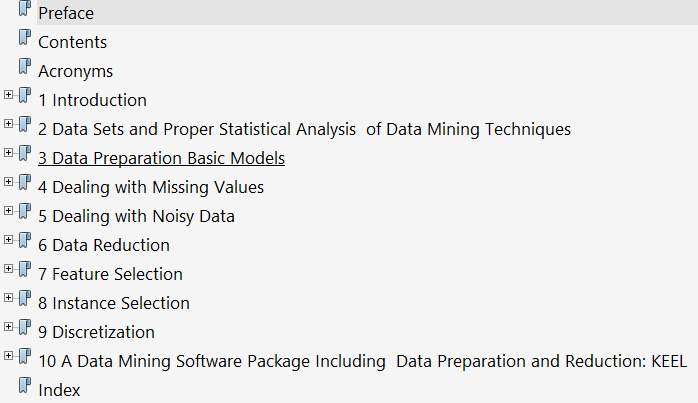Open the 9 Discretization bookmark

[96, 332]
